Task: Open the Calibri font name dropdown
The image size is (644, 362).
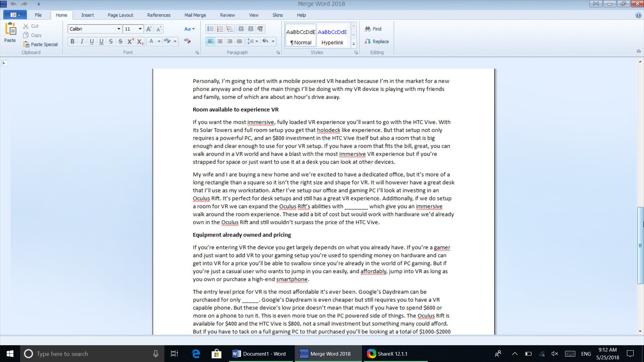Action: (x=119, y=29)
